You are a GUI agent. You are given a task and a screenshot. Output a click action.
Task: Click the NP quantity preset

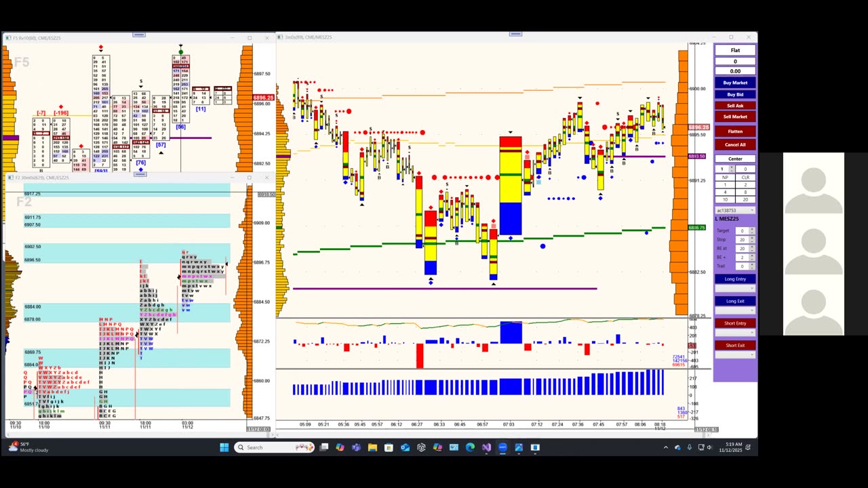(x=725, y=177)
